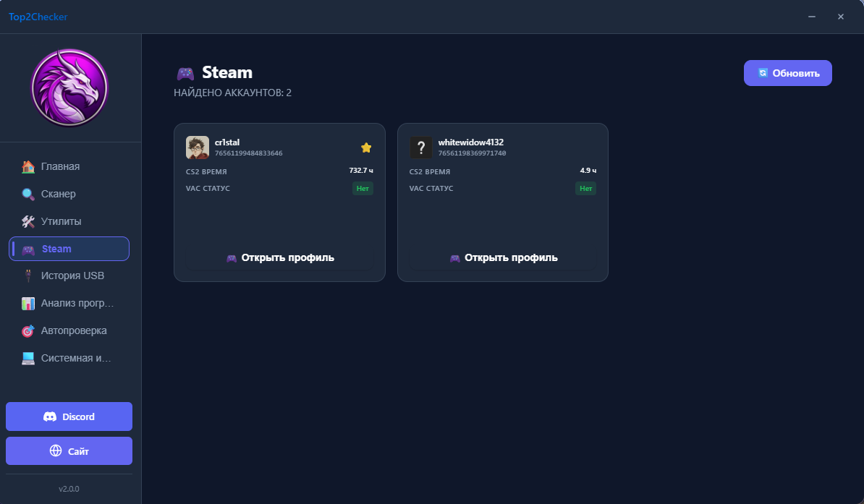
Task: Click the Автопроверка target icon
Action: pyautogui.click(x=28, y=330)
